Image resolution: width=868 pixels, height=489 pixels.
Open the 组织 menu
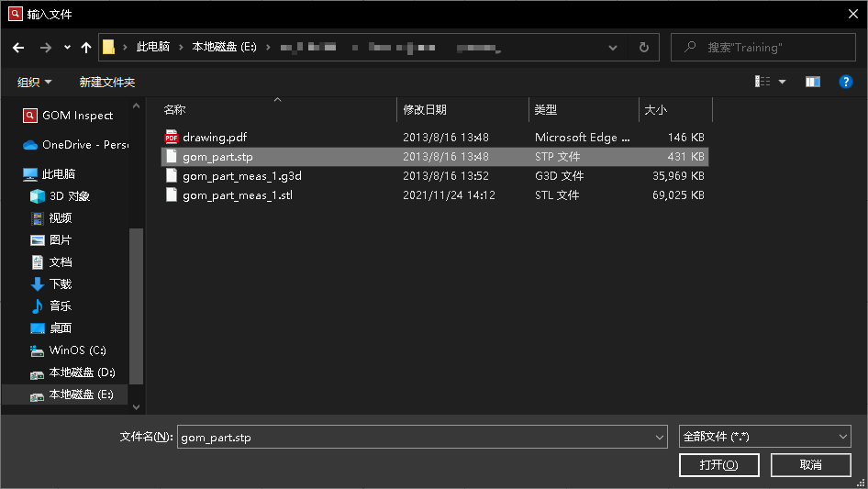[34, 82]
